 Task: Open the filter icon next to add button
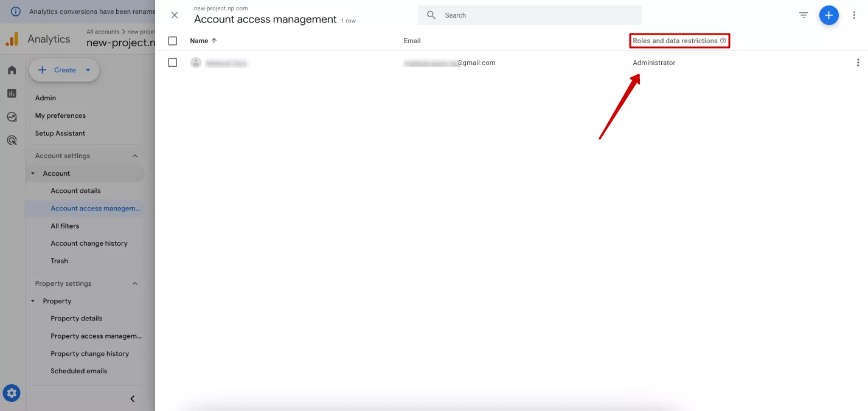pos(804,15)
